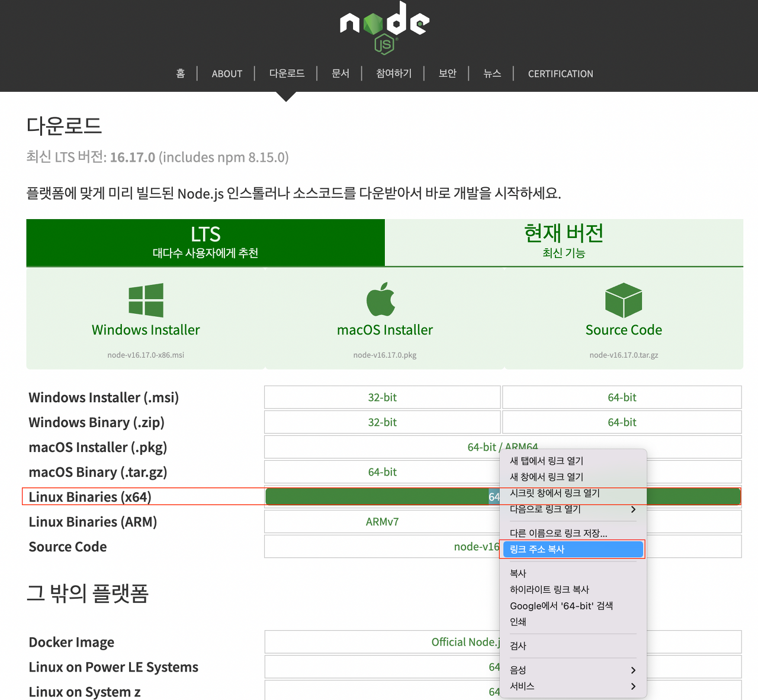The image size is (758, 700).
Task: Expand the 음성 submenu
Action: pyautogui.click(x=573, y=670)
